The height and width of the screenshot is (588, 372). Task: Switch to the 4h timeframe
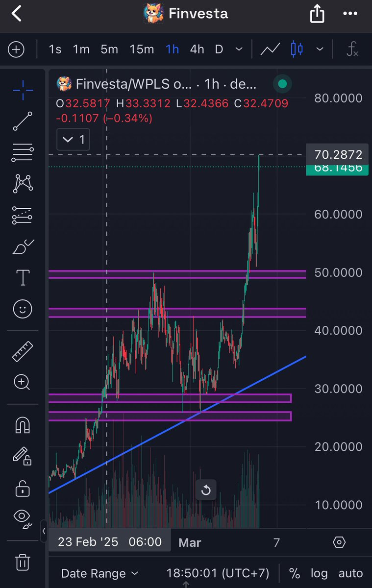[x=197, y=49]
